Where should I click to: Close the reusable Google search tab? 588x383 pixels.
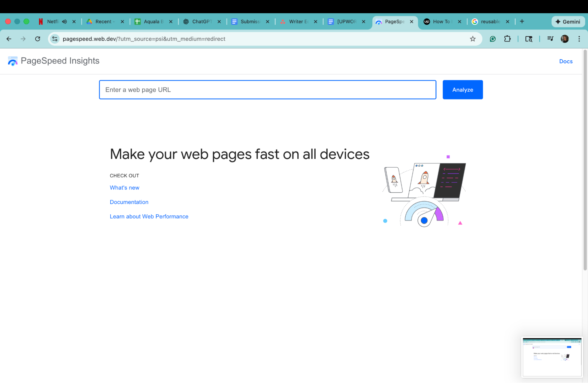(507, 21)
